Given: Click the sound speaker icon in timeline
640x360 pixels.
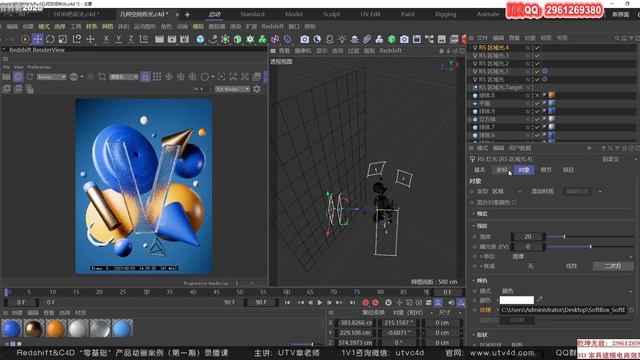Looking at the screenshot, I should [451, 302].
